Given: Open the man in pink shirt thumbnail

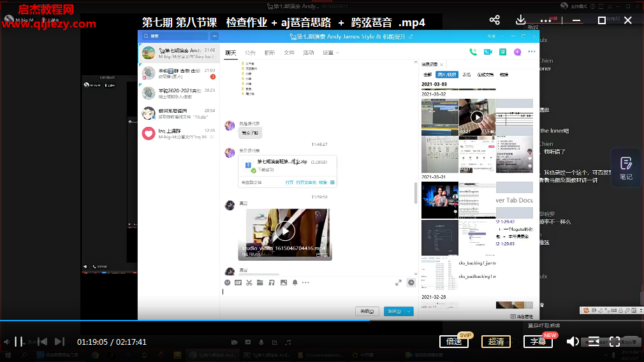Looking at the screenshot, I should 440,200.
